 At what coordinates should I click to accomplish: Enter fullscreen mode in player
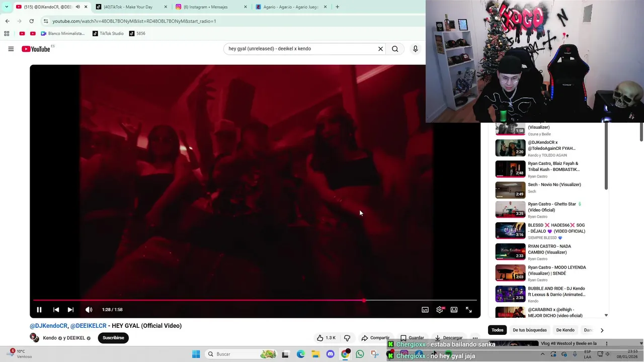(469, 310)
